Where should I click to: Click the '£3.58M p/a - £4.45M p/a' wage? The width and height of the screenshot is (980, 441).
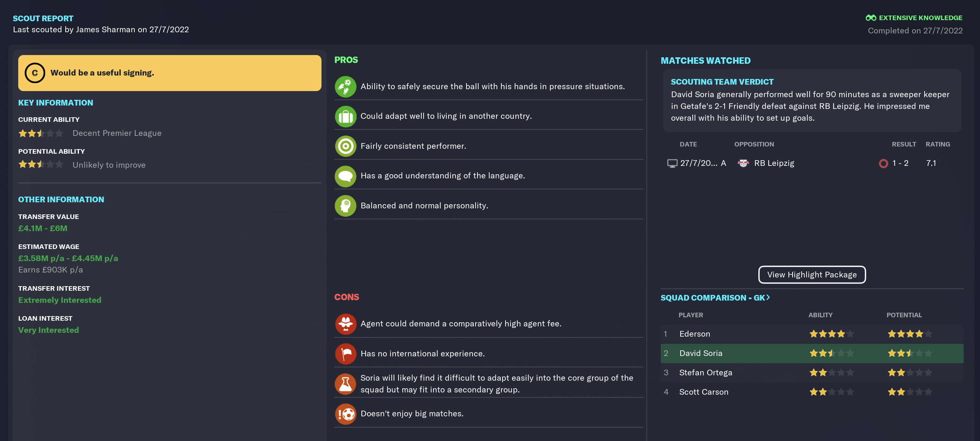point(68,258)
